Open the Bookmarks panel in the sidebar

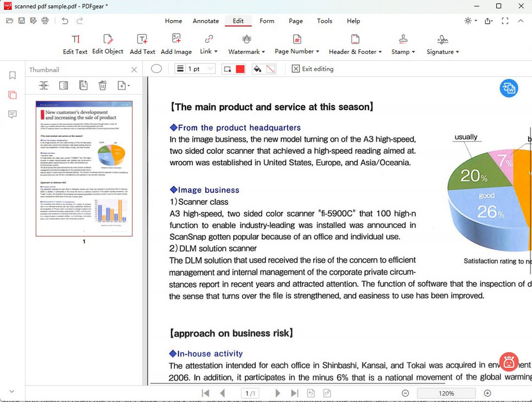[x=12, y=76]
